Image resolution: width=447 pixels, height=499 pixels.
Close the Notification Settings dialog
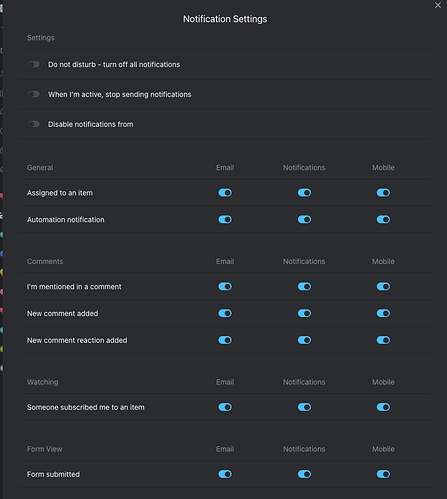coord(438,5)
